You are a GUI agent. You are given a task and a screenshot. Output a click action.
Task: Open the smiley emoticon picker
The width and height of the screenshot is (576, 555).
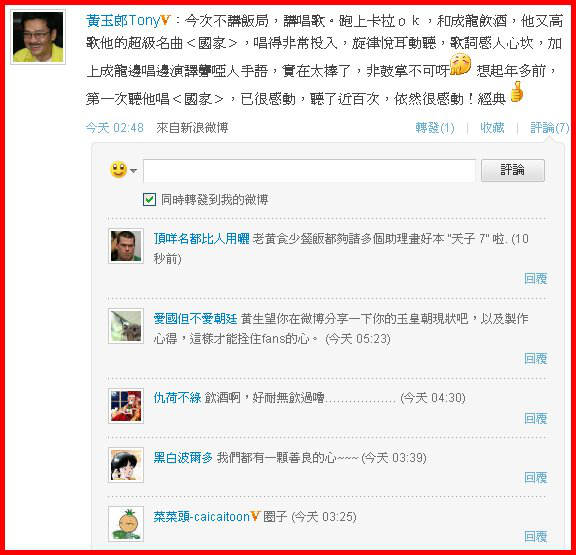[118, 170]
